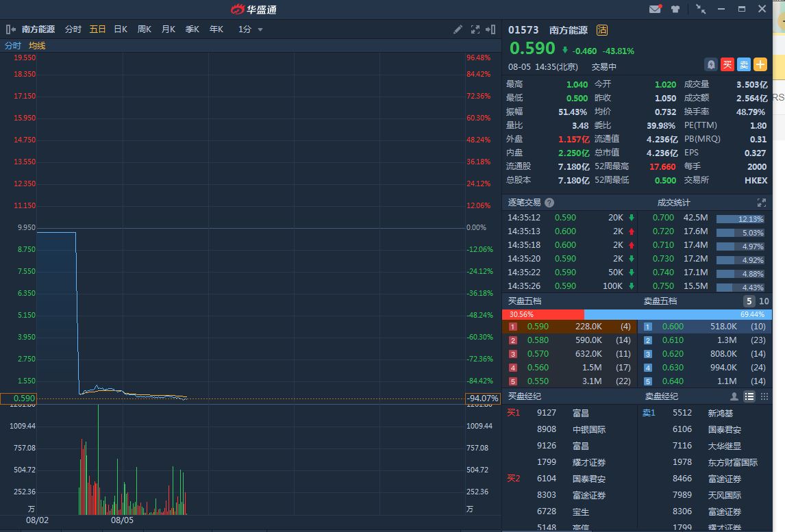Click the 52周最高 value 17.660
The width and height of the screenshot is (785, 532).
pos(662,166)
